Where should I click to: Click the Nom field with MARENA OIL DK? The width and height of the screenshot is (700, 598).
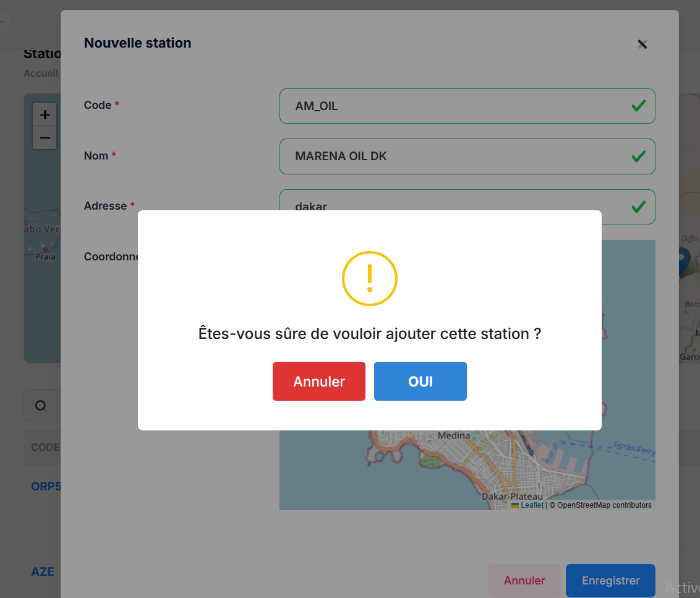click(458, 156)
